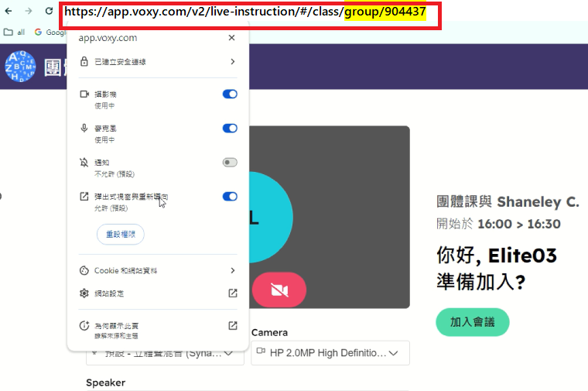This screenshot has height=391, width=588.
Task: Open site settings external link icon
Action: point(233,293)
